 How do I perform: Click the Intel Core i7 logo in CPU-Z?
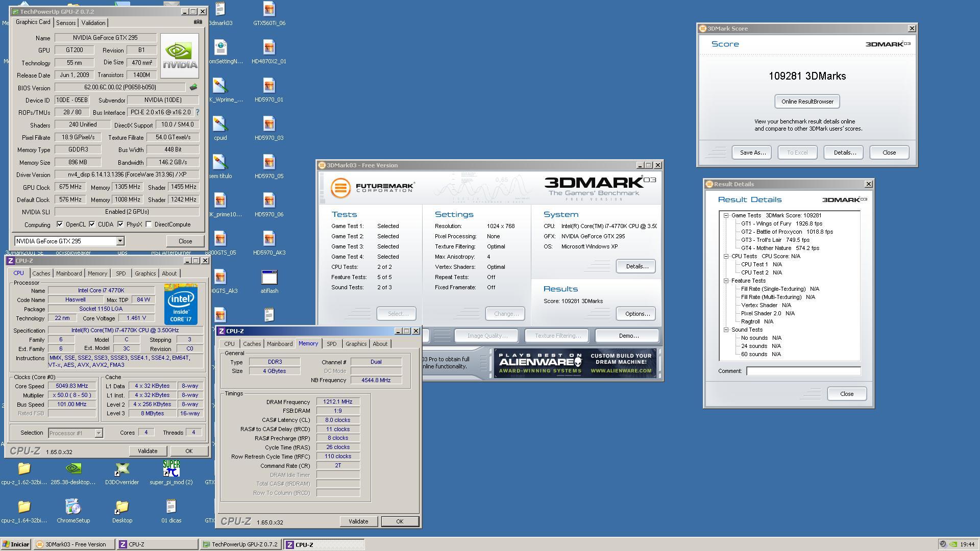click(x=181, y=304)
